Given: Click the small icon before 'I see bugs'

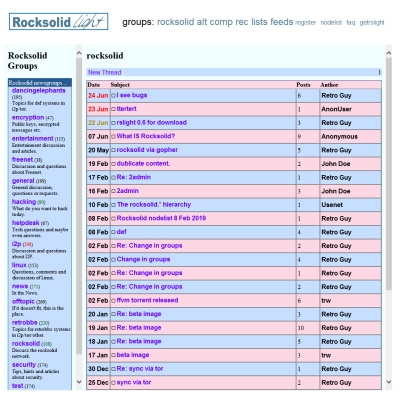Looking at the screenshot, I should [113, 95].
